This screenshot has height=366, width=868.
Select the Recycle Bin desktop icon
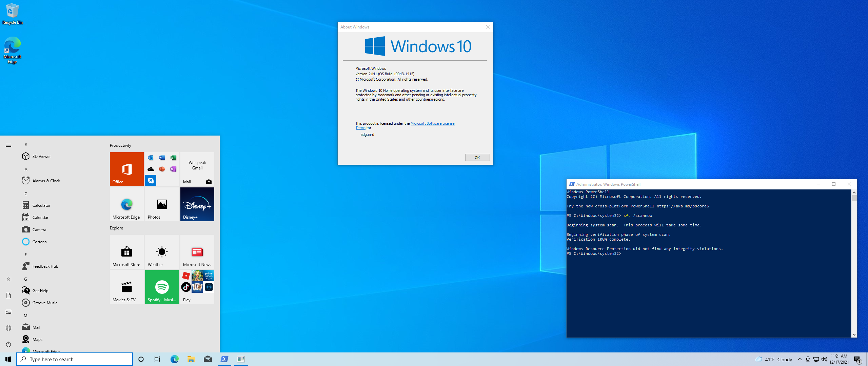coord(13,14)
